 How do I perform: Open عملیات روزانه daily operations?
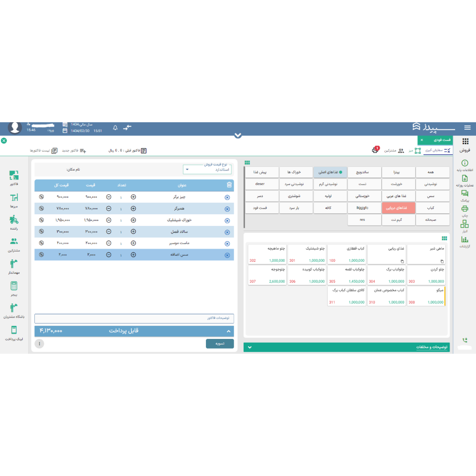coord(465,181)
